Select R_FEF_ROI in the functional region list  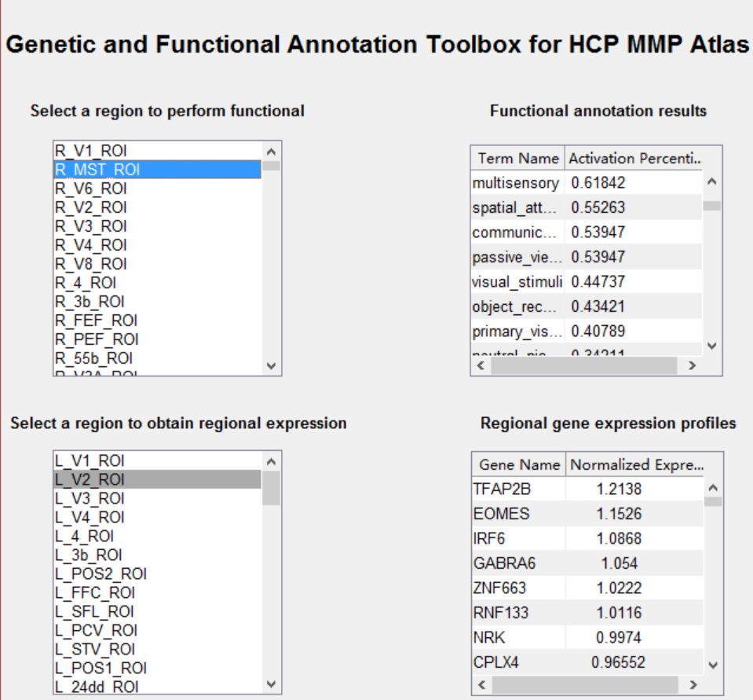click(96, 321)
